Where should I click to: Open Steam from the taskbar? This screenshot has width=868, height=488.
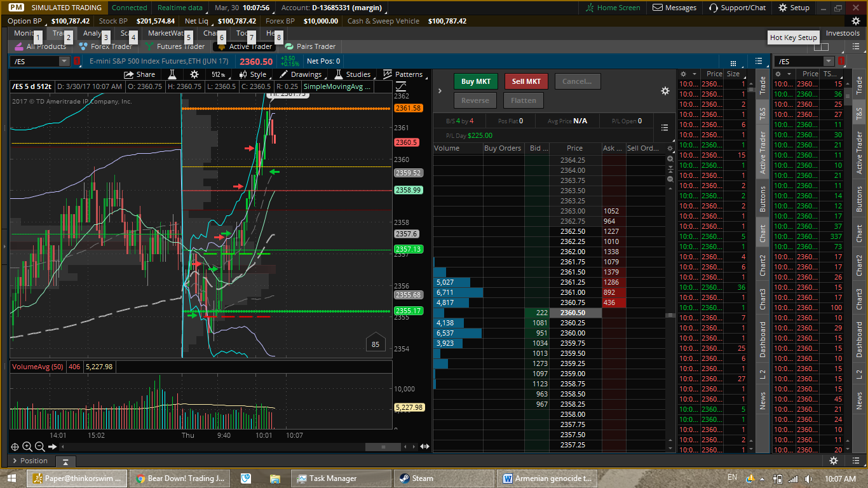coord(445,478)
